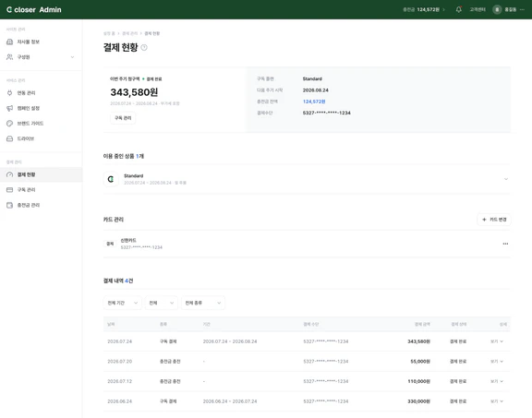This screenshot has width=532, height=418.
Task: Click the 2026.06.24 - 2026.07.24 period cell
Action: (230, 401)
